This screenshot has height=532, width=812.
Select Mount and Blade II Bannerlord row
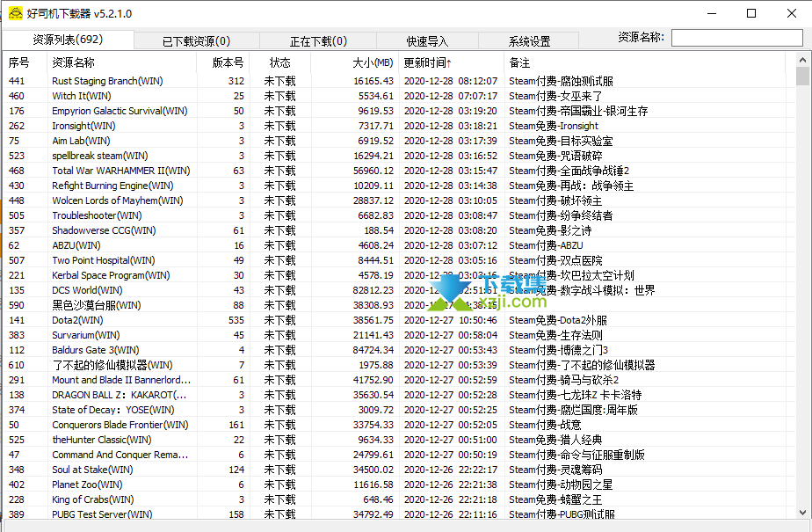400,380
